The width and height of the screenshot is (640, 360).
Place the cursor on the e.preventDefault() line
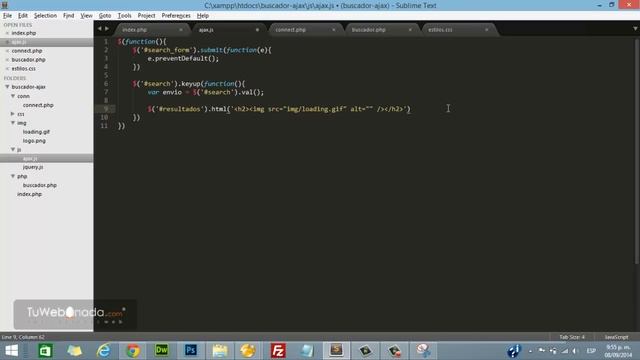tap(183, 58)
